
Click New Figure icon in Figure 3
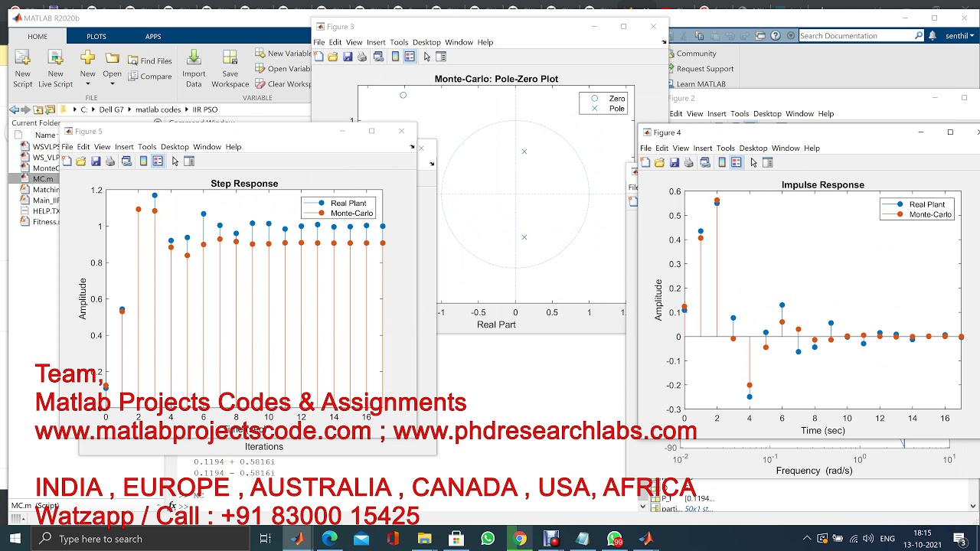coord(319,57)
